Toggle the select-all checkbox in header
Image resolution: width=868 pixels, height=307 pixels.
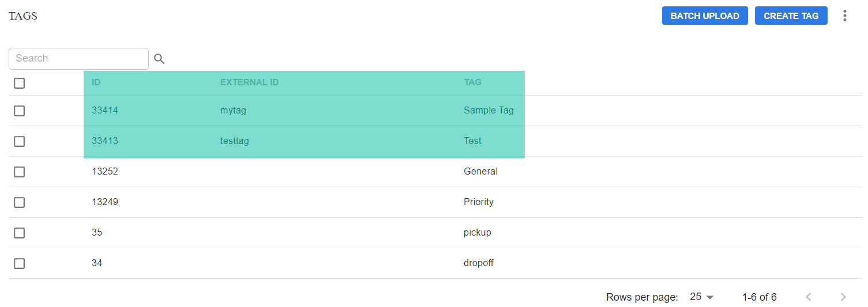pyautogui.click(x=20, y=84)
